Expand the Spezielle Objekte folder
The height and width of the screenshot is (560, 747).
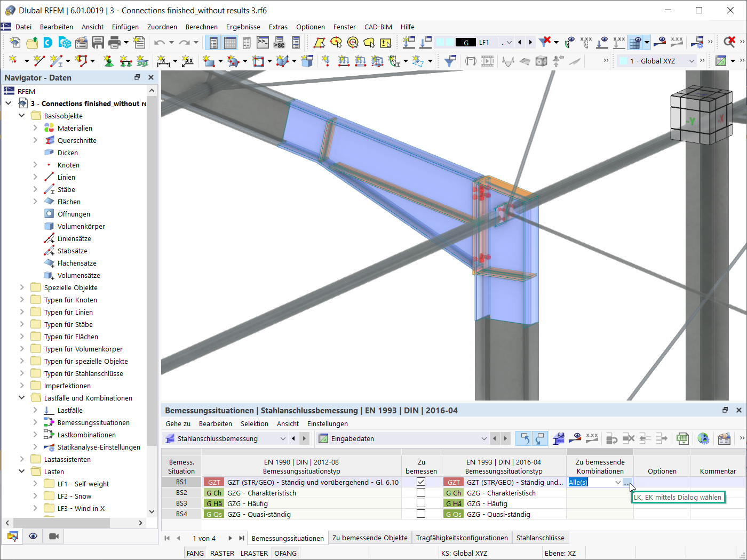coord(22,287)
